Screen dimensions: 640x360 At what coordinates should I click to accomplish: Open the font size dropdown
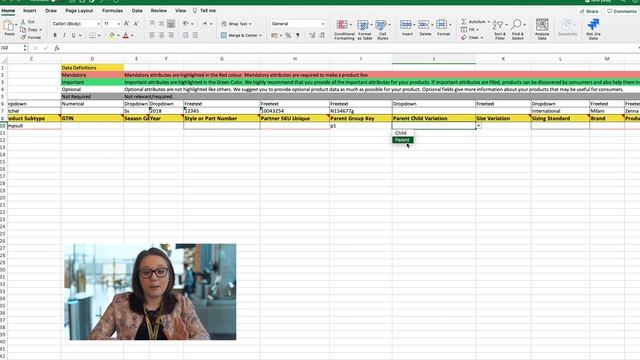tap(119, 24)
